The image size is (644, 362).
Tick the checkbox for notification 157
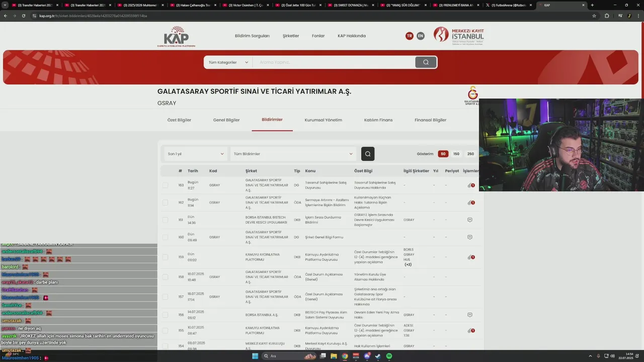pos(165,297)
